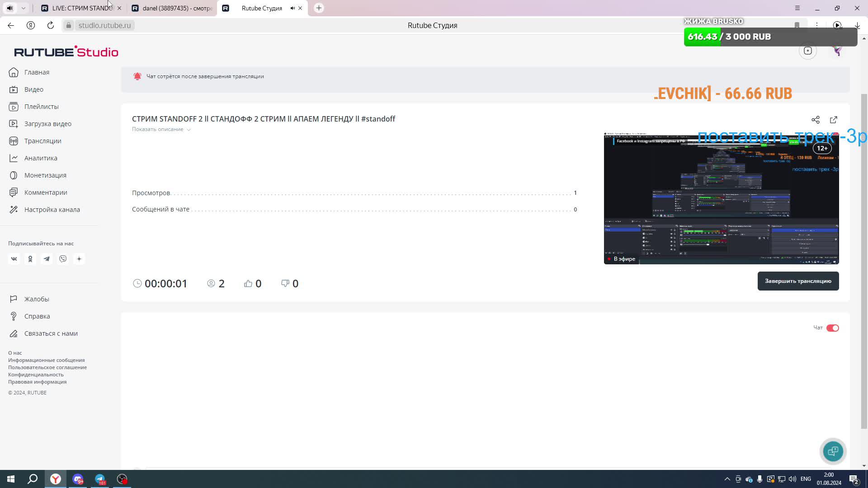Expand the tab list dropdown arrow
The height and width of the screenshot is (488, 868).
click(x=23, y=8)
